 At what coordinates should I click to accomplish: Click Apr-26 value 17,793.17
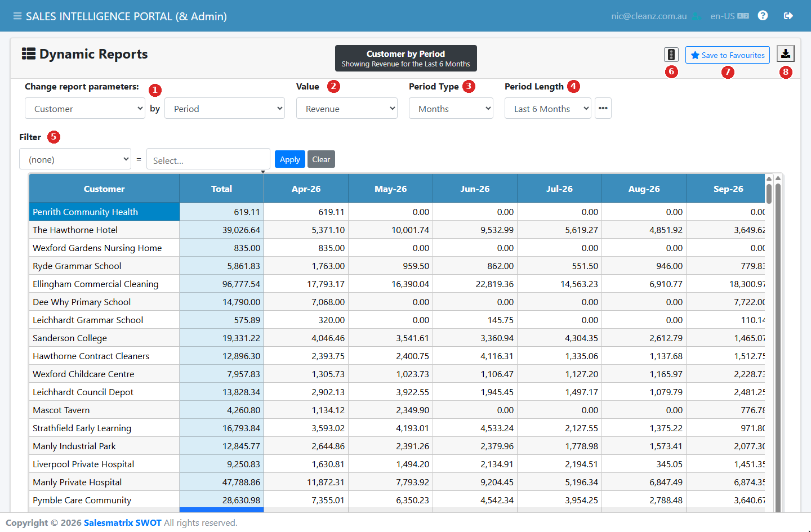306,284
